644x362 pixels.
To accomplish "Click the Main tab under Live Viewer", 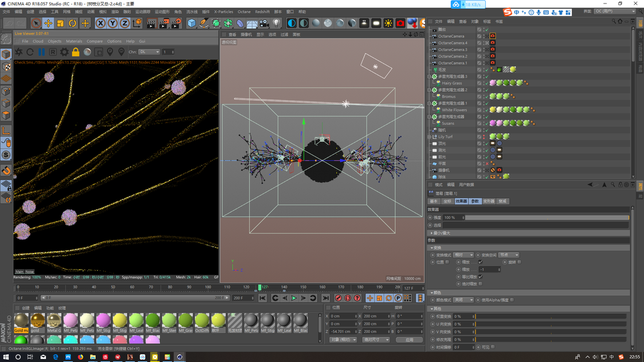I will [x=19, y=271].
